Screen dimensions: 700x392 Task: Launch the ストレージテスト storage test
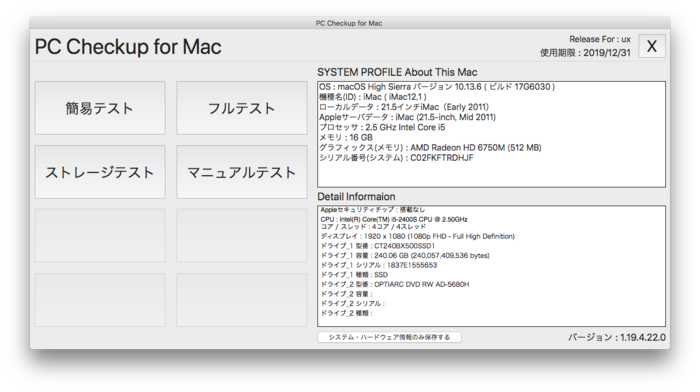point(100,172)
